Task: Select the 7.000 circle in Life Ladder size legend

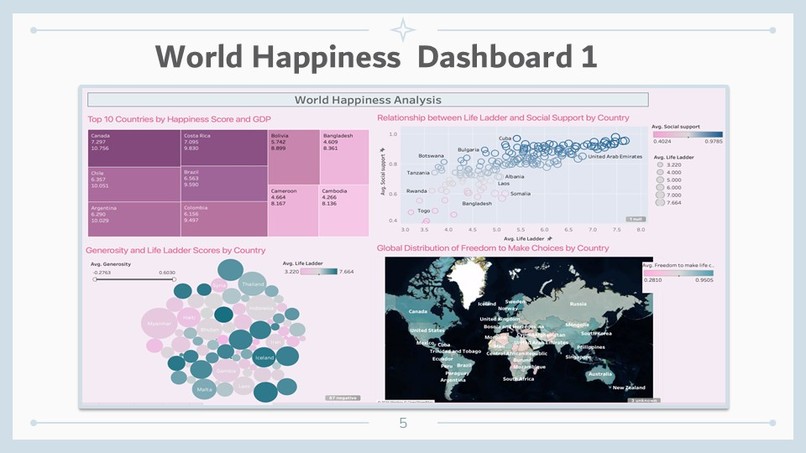Action: pos(660,195)
